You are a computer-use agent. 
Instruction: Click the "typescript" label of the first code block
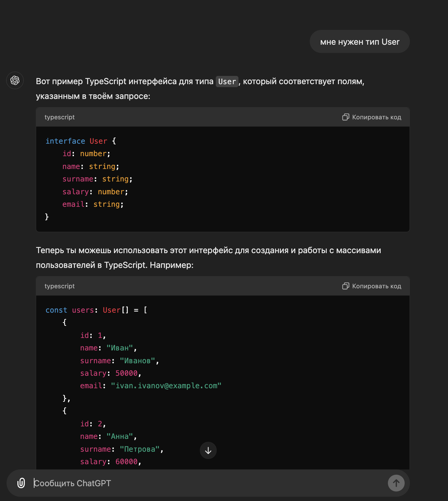click(59, 117)
